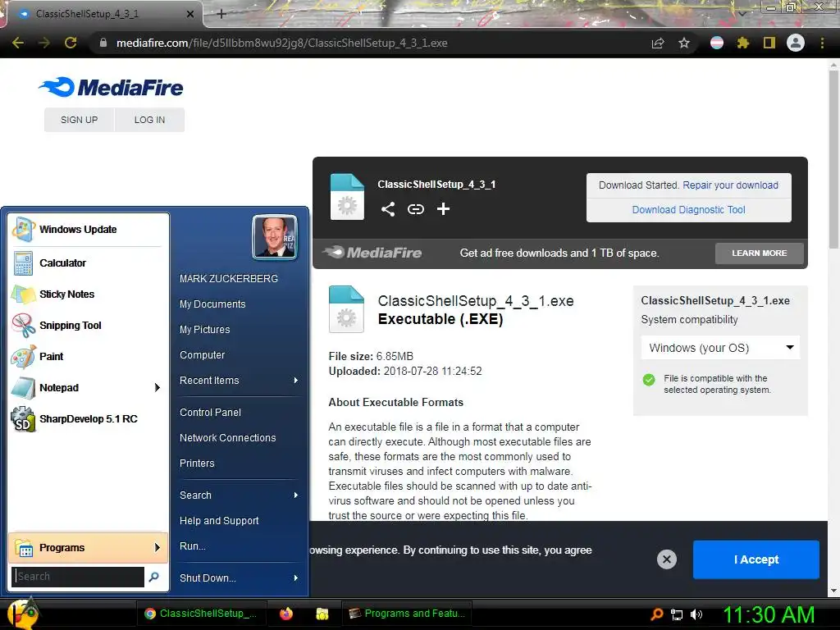Launch Calculator from start menu
Image resolution: width=840 pixels, height=630 pixels.
(x=89, y=263)
